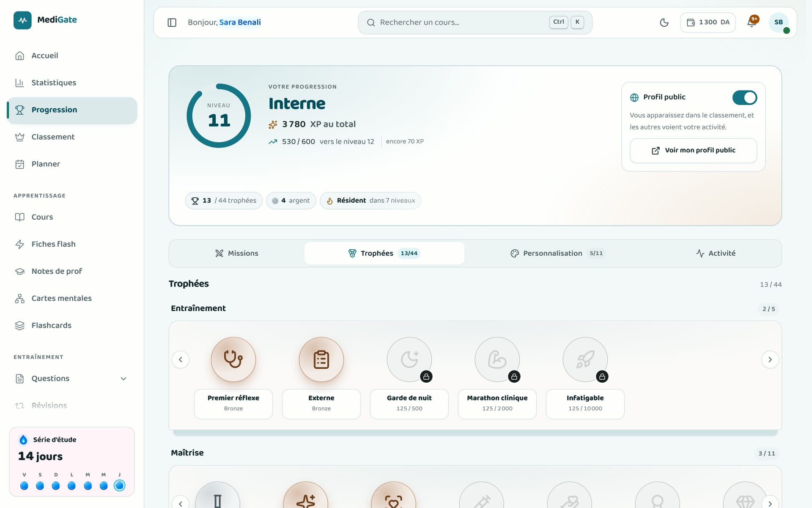
Task: Open the Planner page
Action: [72, 164]
